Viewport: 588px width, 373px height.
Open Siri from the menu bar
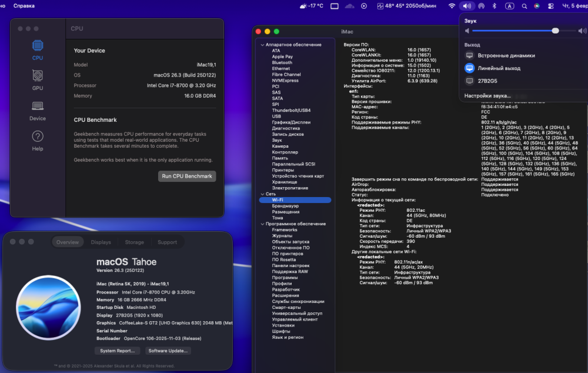point(537,6)
